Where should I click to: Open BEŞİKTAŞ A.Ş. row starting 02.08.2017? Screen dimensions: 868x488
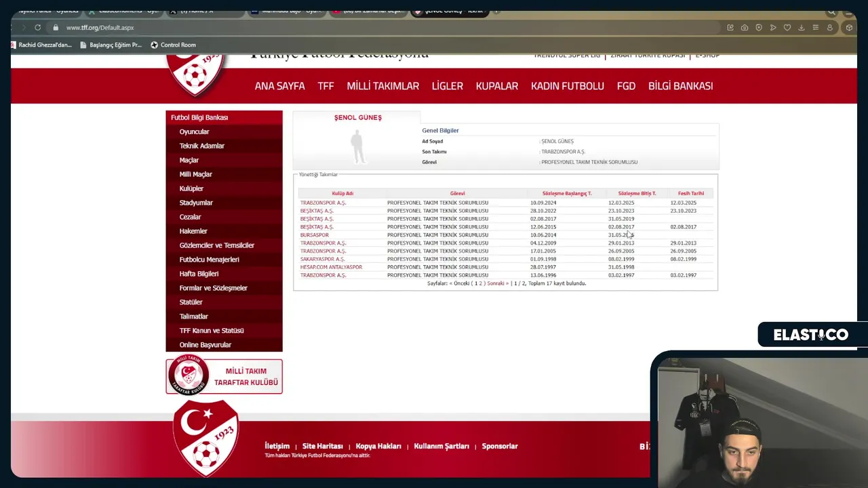[x=317, y=219]
